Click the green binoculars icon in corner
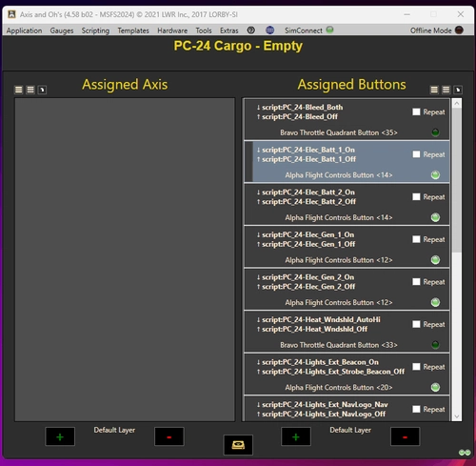 coord(465,453)
